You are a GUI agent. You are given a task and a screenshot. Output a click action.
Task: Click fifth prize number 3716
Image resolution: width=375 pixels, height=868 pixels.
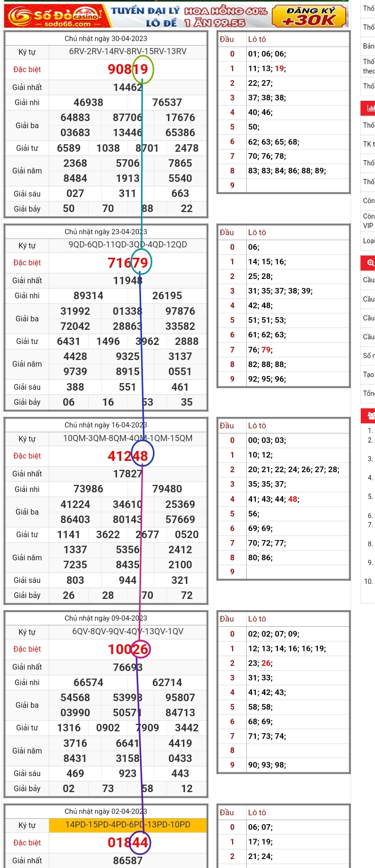pos(75,743)
